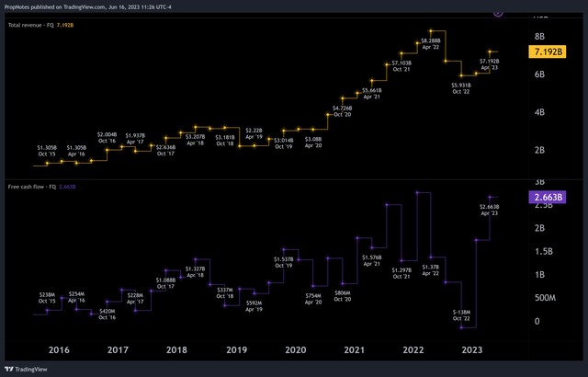This screenshot has height=377, width=588.
Task: Click the purple 2.663B price scale tag
Action: coord(548,197)
